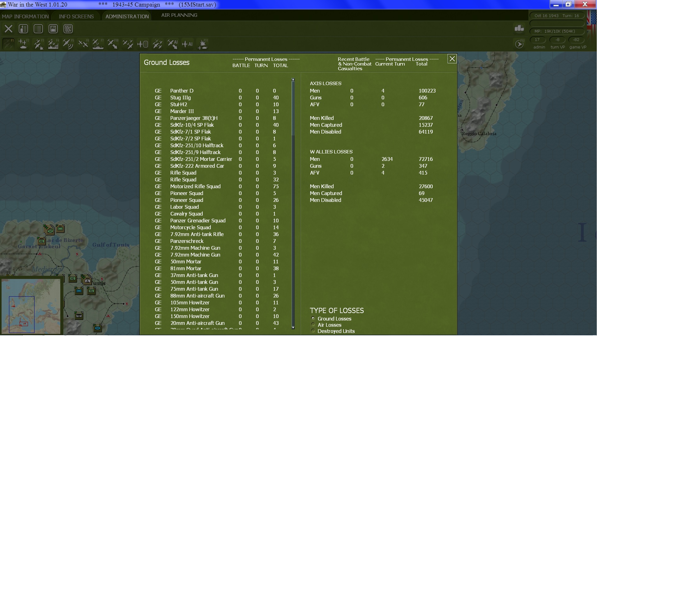Close the Ground Losses window

452,59
